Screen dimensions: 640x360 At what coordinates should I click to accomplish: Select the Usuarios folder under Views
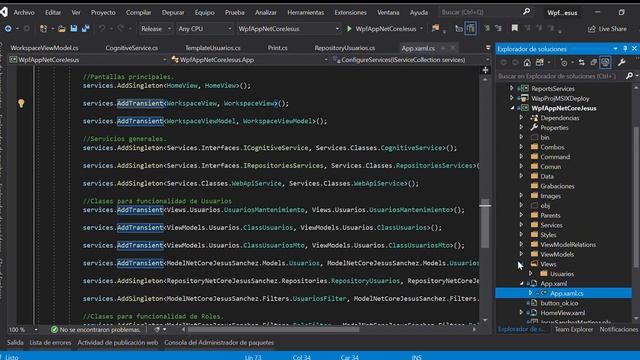(562, 273)
